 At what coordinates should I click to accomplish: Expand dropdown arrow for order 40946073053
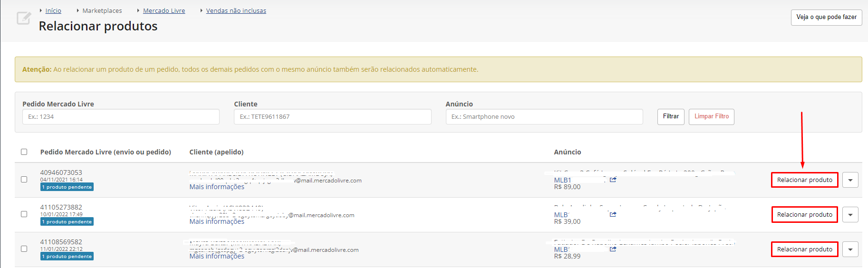(x=850, y=180)
